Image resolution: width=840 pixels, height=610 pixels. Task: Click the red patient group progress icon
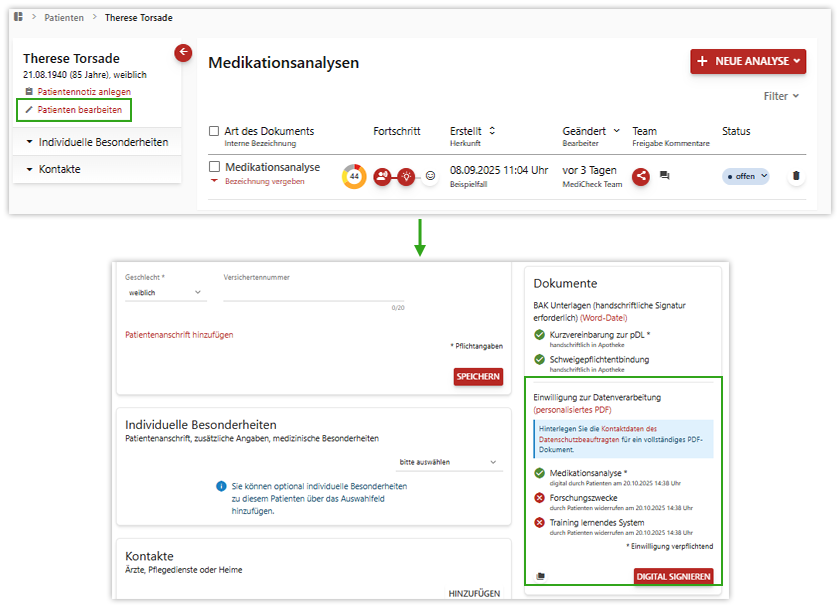(x=382, y=176)
